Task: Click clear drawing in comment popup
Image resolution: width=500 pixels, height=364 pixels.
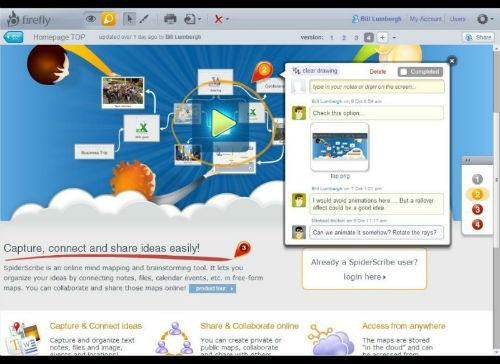Action: click(315, 71)
